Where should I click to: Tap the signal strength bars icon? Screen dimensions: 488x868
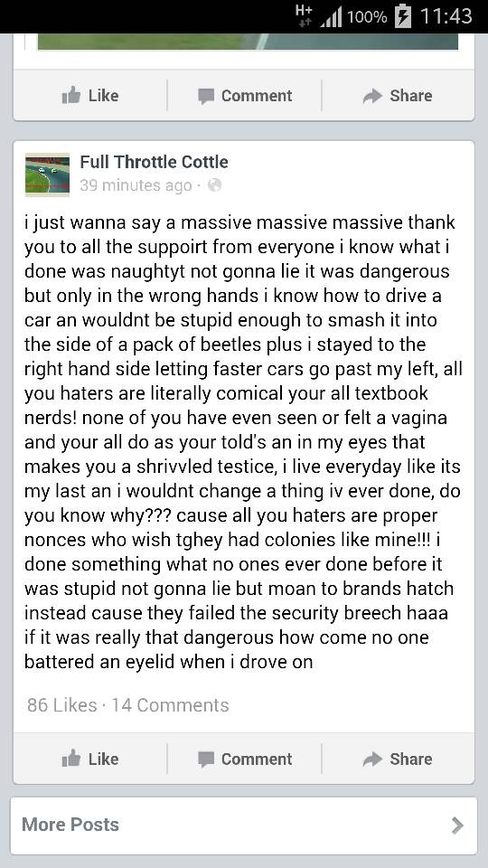tap(331, 16)
